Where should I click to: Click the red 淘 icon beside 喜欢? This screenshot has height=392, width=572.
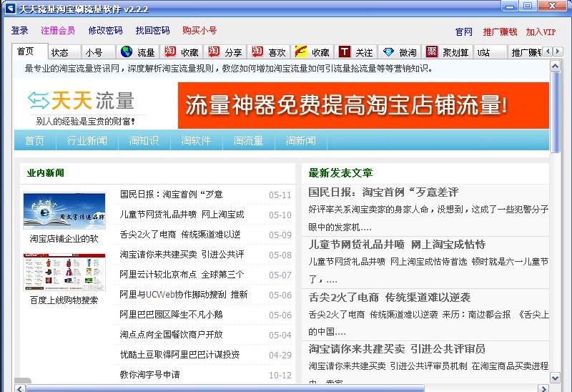257,52
